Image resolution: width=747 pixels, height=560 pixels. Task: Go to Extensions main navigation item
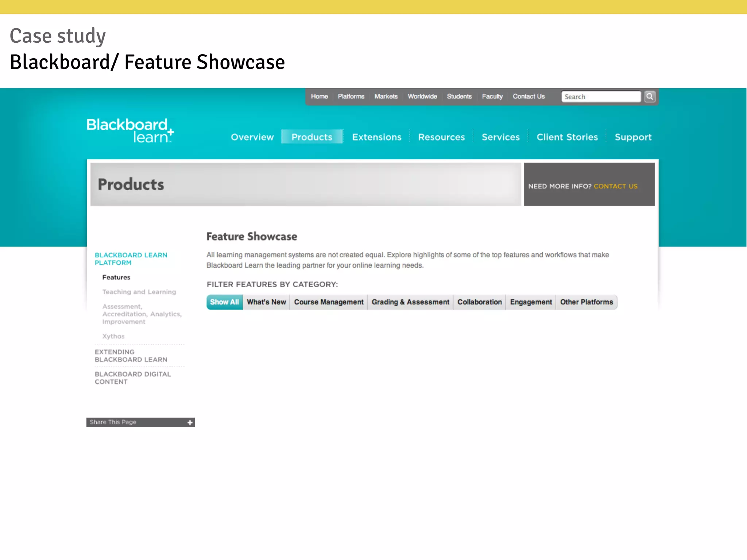pos(377,137)
